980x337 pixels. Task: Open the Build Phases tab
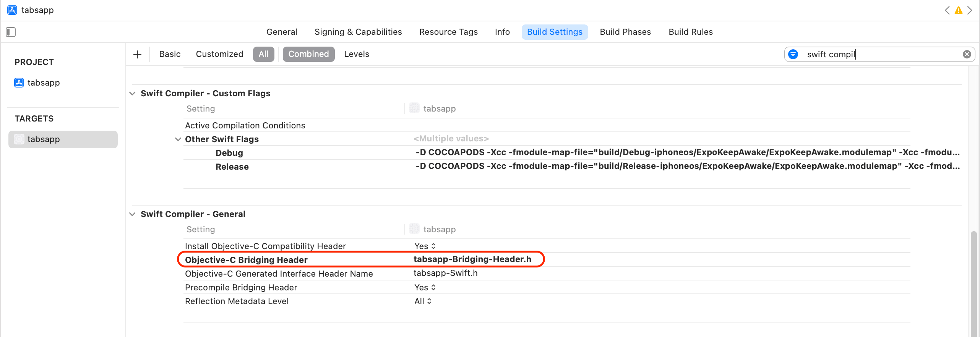pyautogui.click(x=625, y=32)
